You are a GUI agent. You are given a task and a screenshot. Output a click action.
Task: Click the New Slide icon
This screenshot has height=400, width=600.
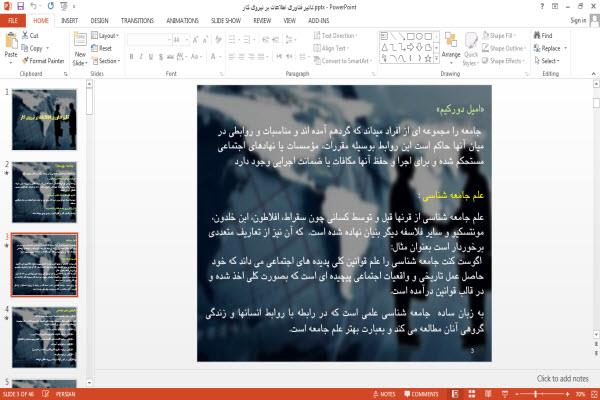click(80, 40)
